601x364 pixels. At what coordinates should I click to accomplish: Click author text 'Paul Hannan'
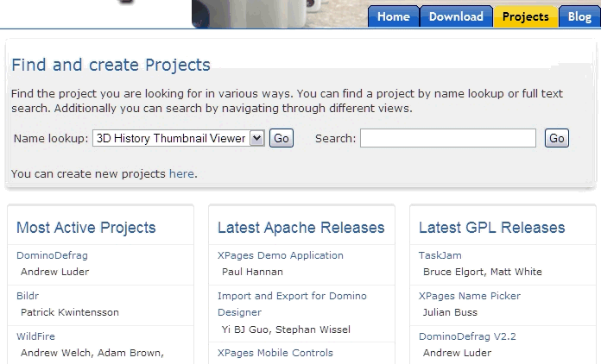(x=252, y=272)
